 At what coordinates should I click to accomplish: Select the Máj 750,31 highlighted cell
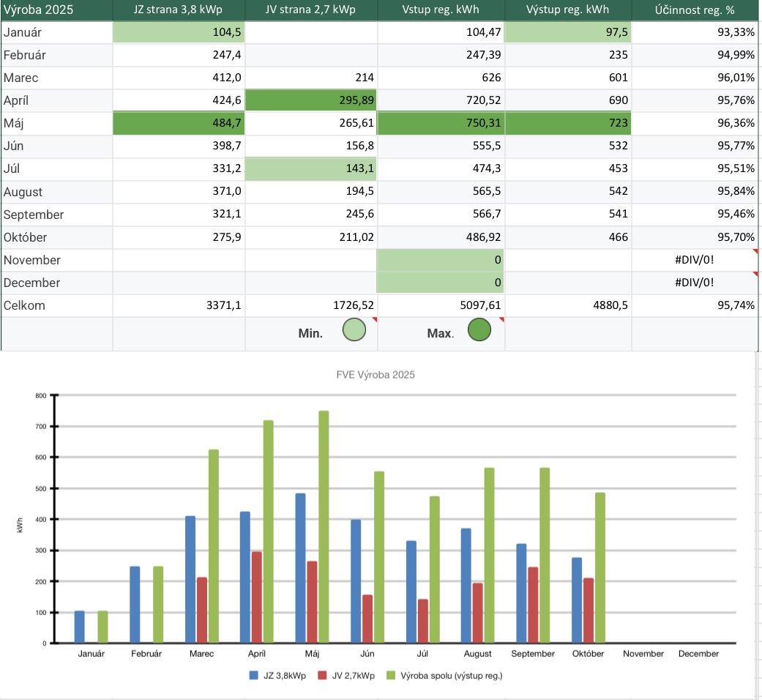(x=441, y=123)
